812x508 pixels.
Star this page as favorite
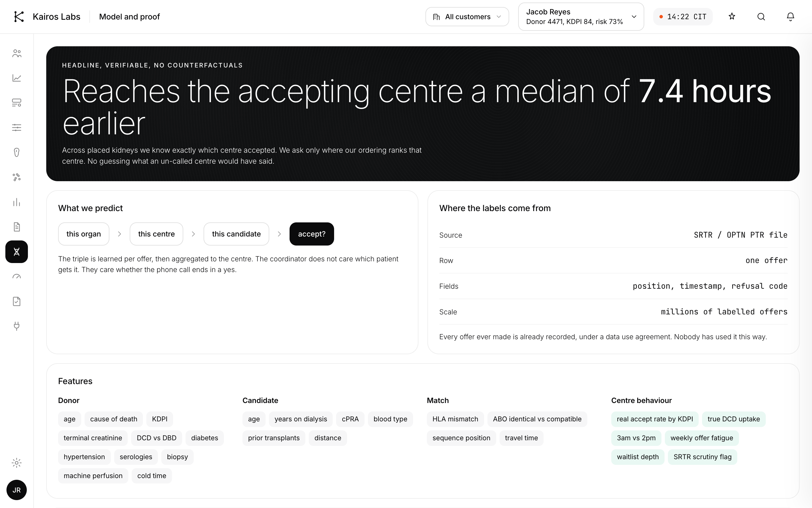point(732,16)
